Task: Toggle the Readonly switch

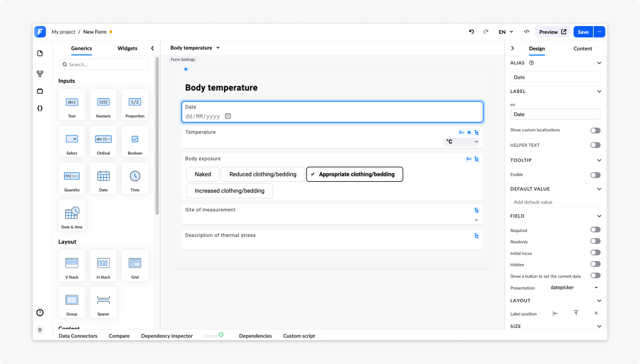Action: click(596, 241)
